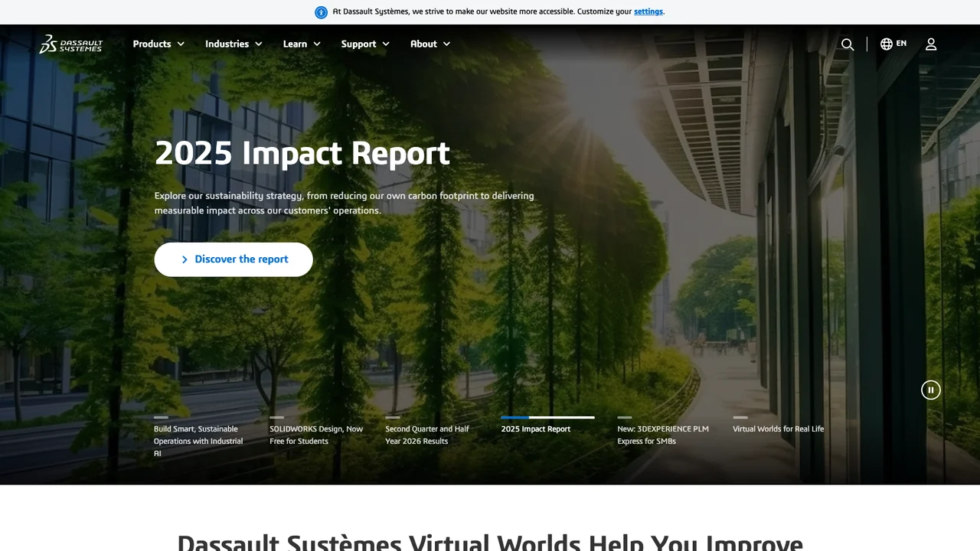Viewport: 980px width, 551px height.
Task: Open the user account icon
Action: click(931, 44)
